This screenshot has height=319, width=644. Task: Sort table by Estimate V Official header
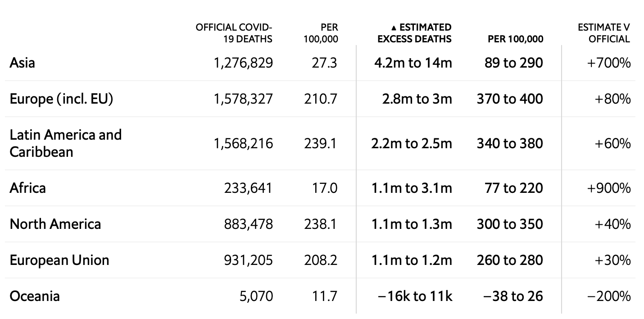point(604,33)
